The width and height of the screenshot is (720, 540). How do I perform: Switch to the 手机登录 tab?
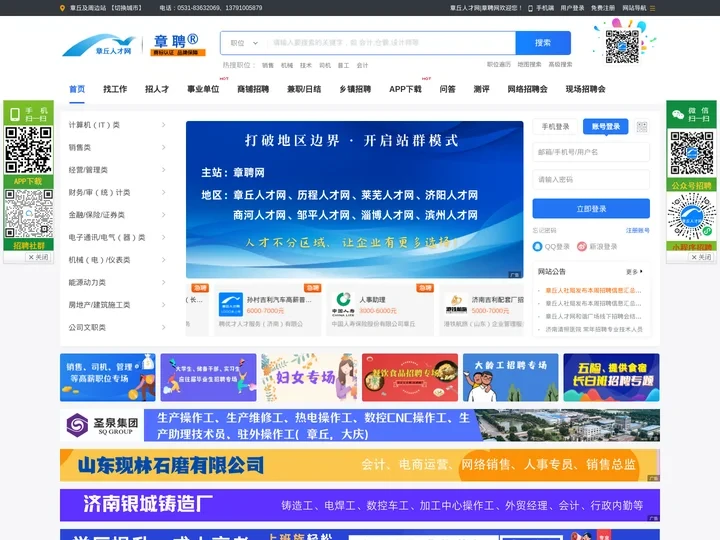click(x=555, y=127)
